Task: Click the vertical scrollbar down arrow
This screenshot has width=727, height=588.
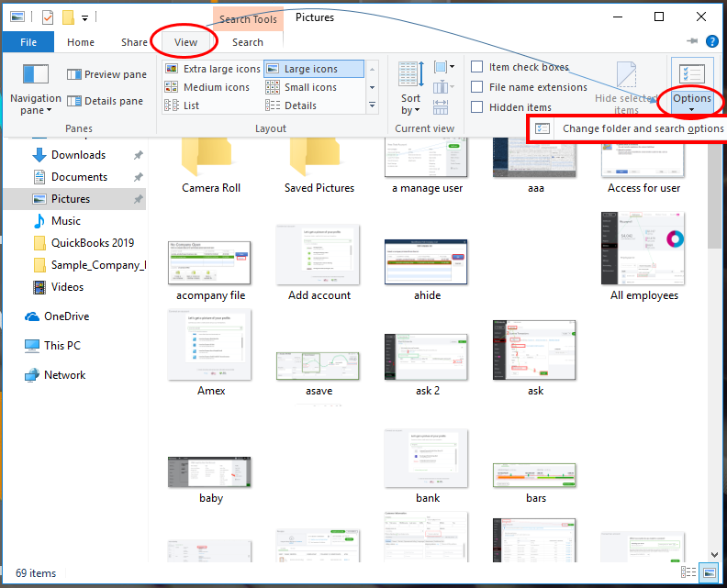Action: point(714,555)
